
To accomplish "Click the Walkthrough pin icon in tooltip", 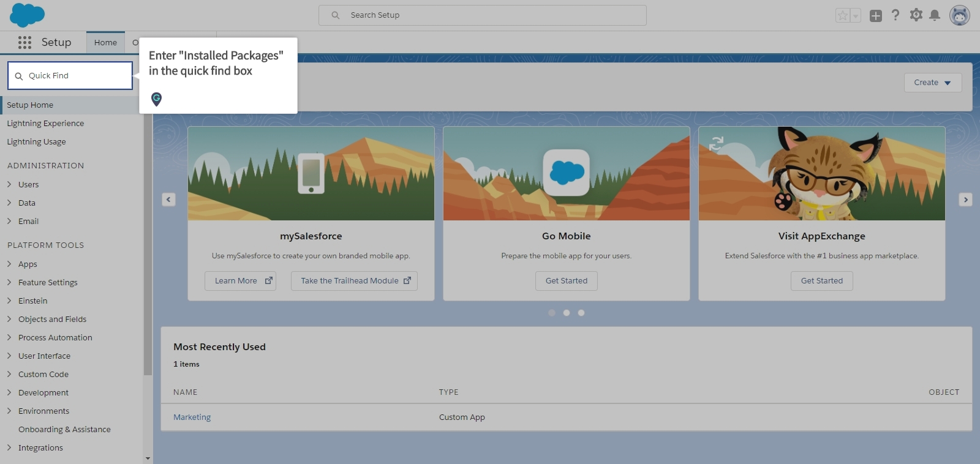I will [157, 99].
